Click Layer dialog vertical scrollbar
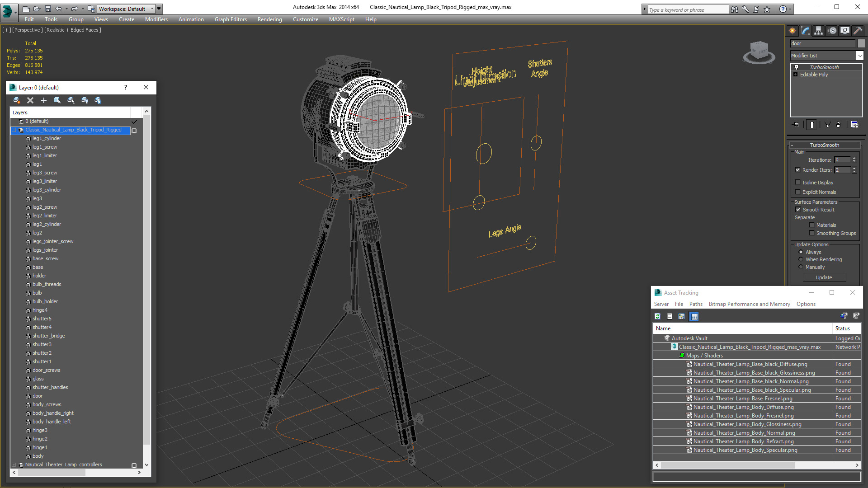The height and width of the screenshot is (488, 868). (x=146, y=280)
